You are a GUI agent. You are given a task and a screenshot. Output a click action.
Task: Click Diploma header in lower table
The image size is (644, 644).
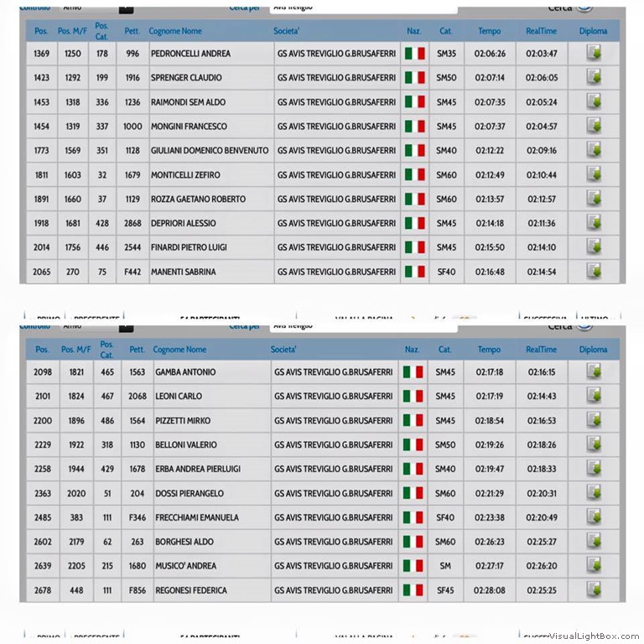pyautogui.click(x=593, y=350)
